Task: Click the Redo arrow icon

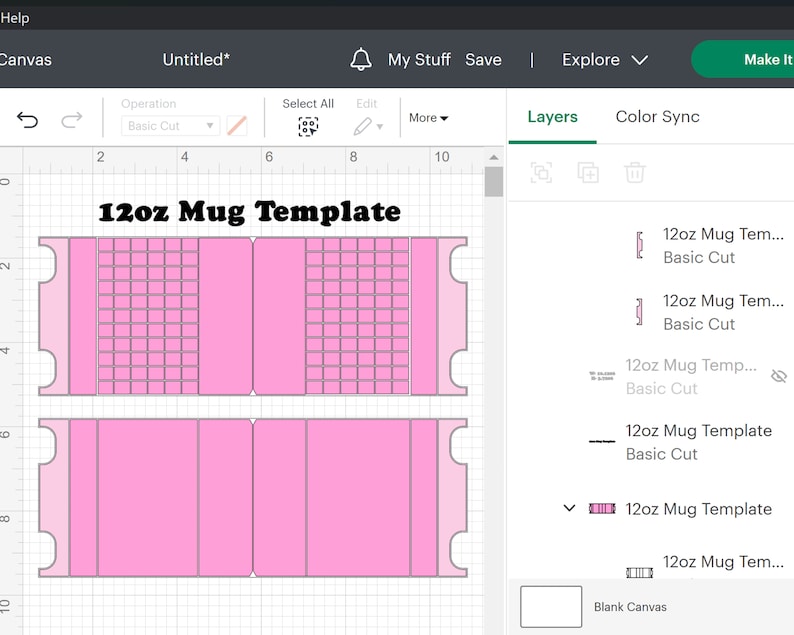Action: click(x=71, y=120)
